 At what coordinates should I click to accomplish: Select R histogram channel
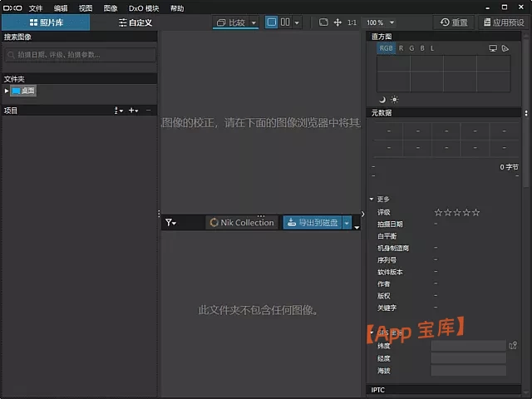401,48
